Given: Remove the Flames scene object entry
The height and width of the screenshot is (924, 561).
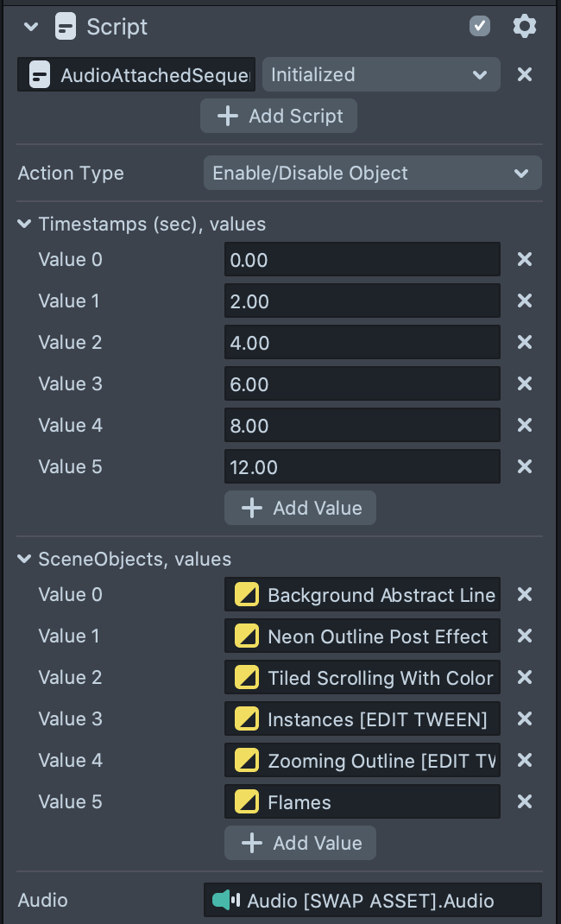Looking at the screenshot, I should [x=524, y=801].
